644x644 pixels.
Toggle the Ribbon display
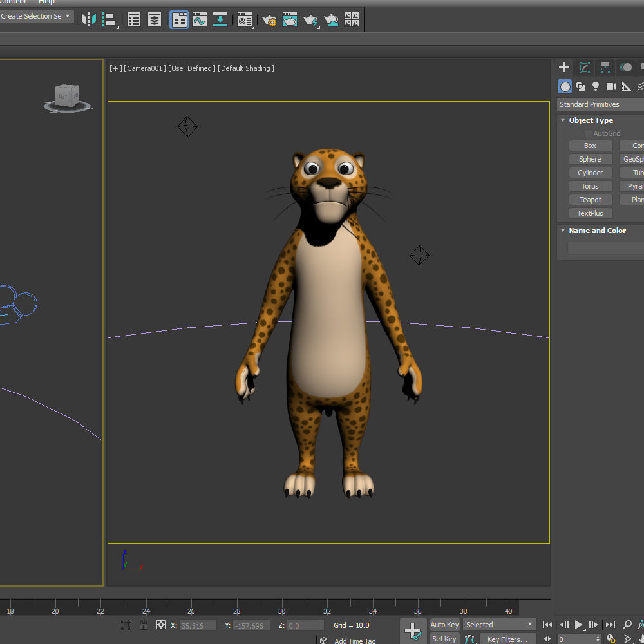tap(179, 19)
